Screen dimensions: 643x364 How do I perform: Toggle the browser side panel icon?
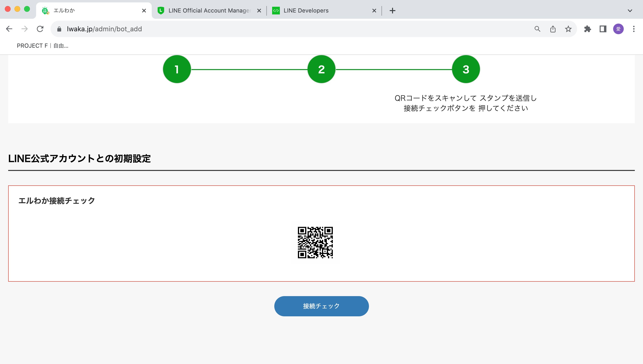click(603, 29)
